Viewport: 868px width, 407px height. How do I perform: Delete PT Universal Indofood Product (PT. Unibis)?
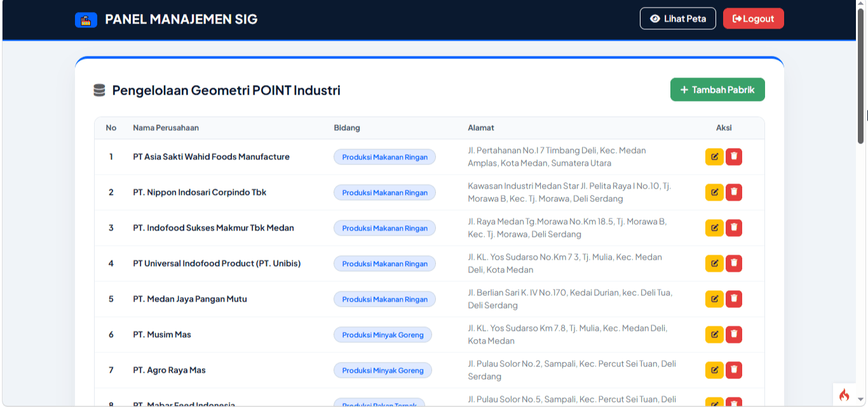click(734, 264)
